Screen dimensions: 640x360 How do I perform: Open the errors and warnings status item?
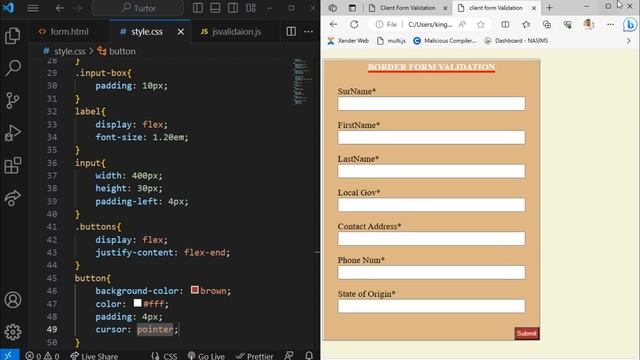pos(42,356)
